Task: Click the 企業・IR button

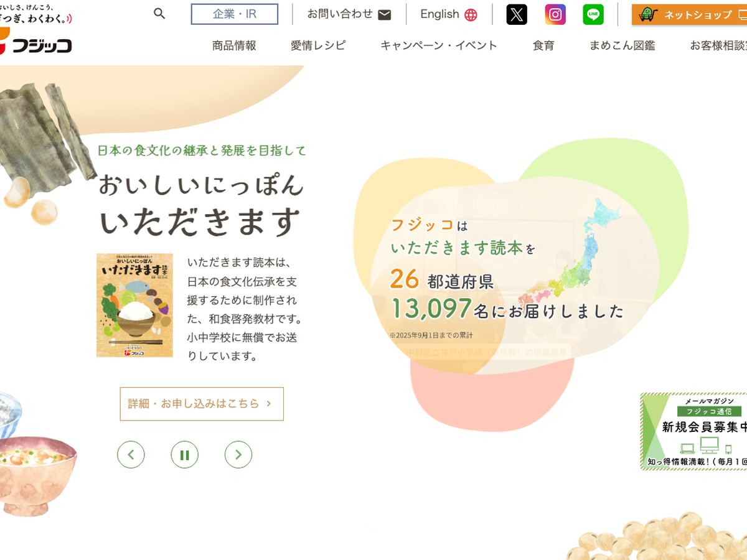Action: point(235,14)
